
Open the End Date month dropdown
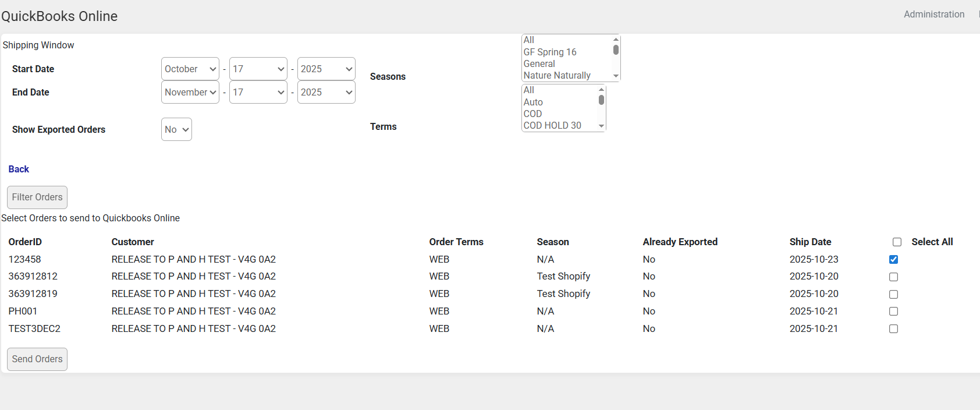pyautogui.click(x=190, y=92)
